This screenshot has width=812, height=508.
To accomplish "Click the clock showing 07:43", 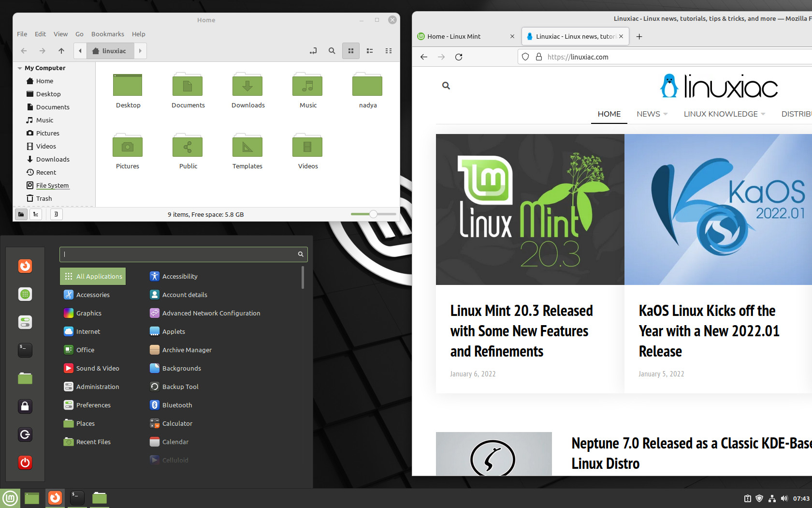I will 801,498.
